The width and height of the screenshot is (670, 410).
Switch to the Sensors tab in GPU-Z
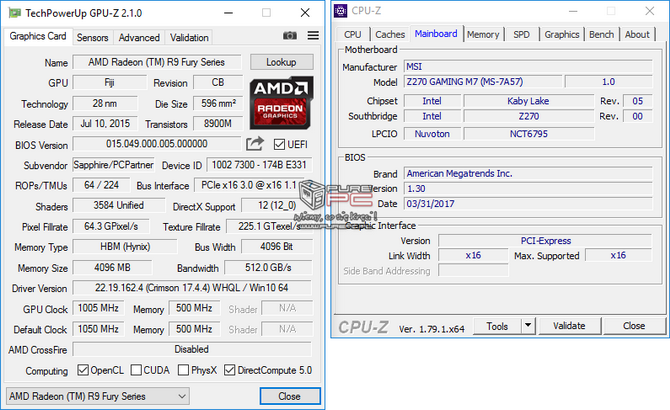(x=92, y=38)
